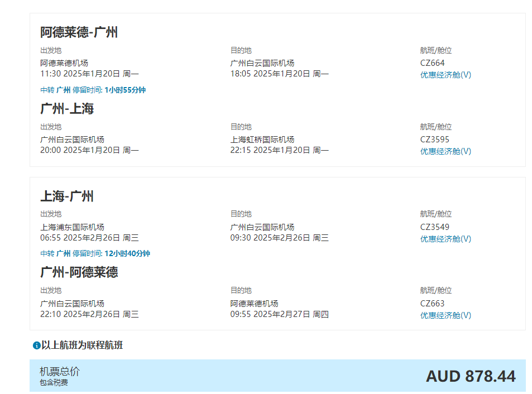Select the 上海-广州 segment heading
The height and width of the screenshot is (394, 532).
(67, 196)
